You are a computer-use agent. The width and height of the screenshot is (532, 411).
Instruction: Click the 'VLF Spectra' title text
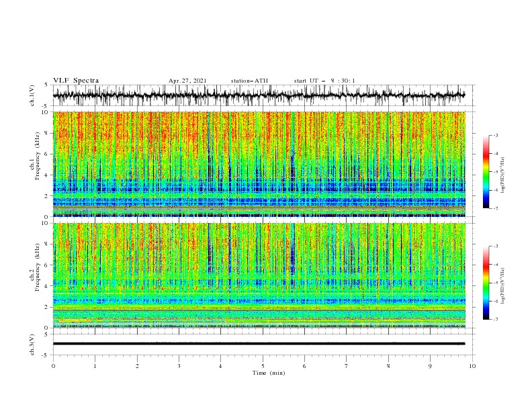point(76,81)
